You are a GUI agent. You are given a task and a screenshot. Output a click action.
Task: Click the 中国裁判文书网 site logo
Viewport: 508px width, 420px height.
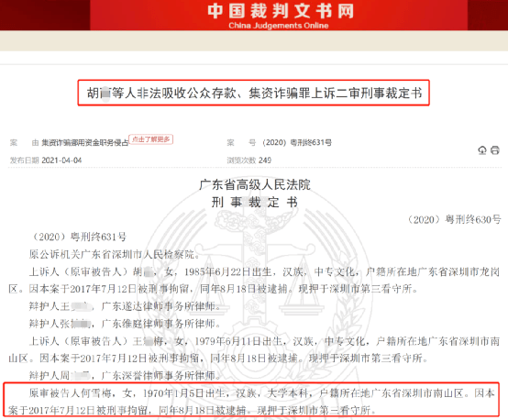281,11
